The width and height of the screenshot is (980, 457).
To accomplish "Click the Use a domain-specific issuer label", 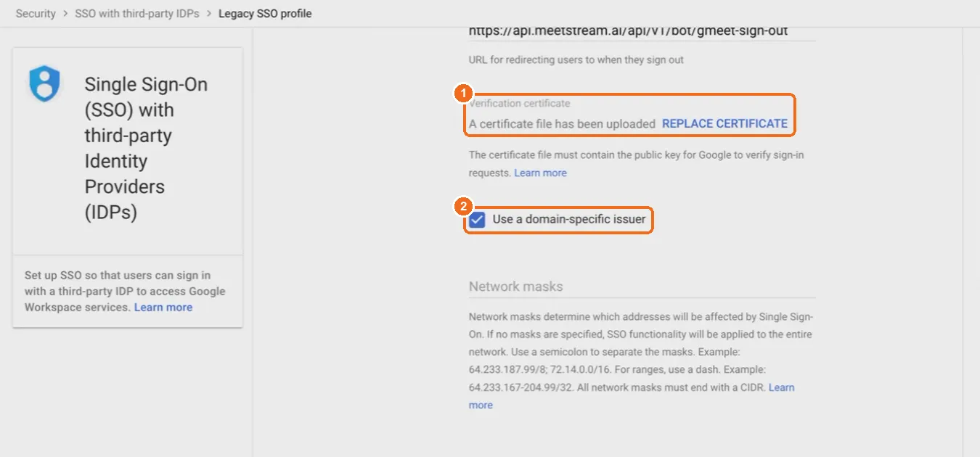I will (569, 219).
